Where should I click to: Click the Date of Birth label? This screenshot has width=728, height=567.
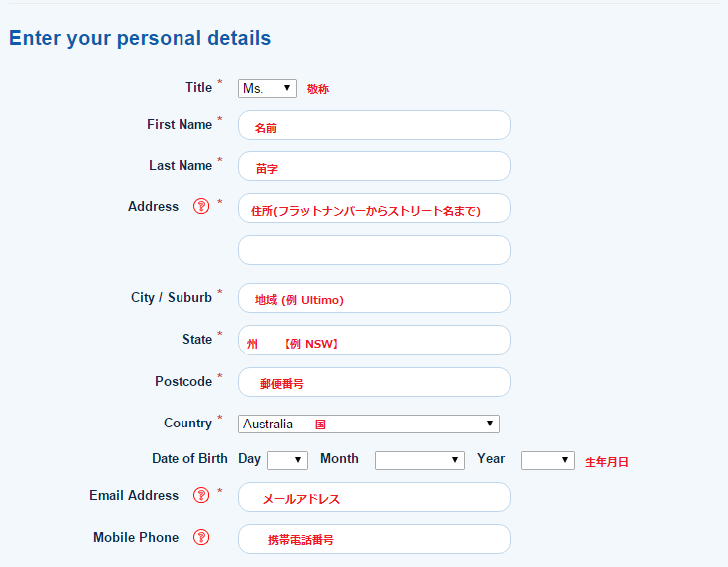point(189,459)
